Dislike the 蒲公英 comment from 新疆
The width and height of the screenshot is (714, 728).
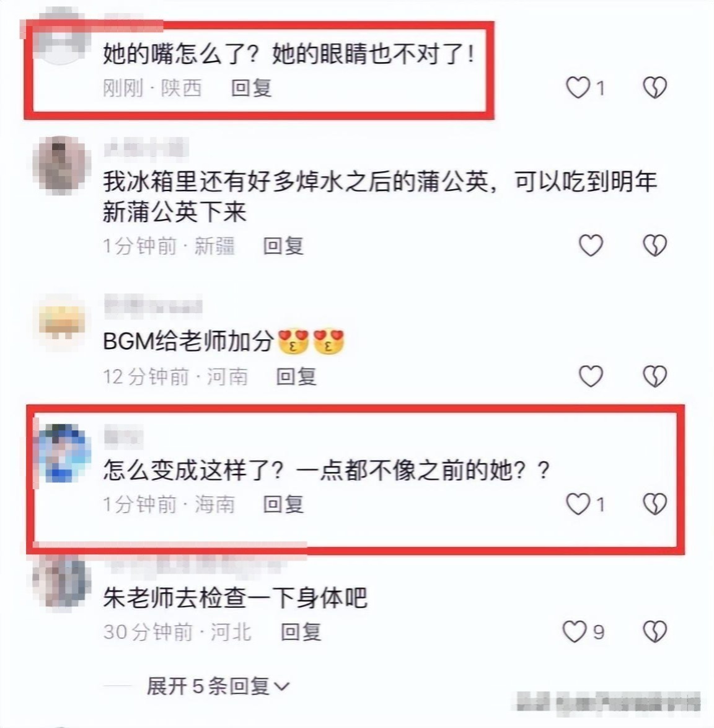point(654,245)
